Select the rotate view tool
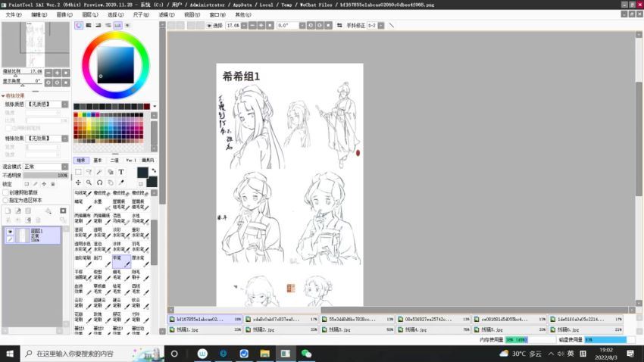 pos(99,183)
